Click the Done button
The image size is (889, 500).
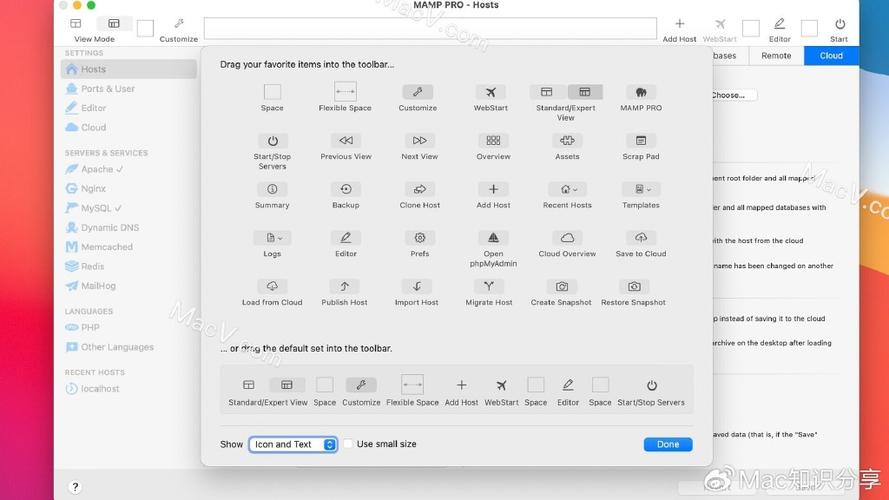(668, 444)
